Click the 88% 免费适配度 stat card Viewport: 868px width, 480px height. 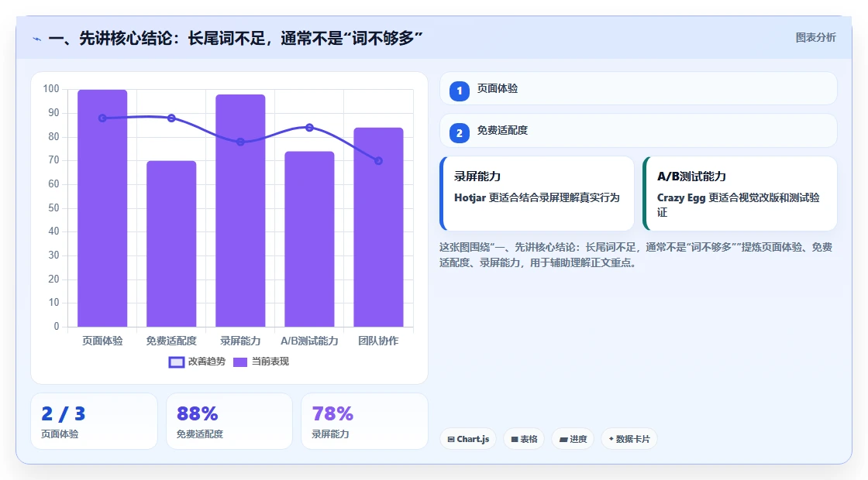coord(229,421)
